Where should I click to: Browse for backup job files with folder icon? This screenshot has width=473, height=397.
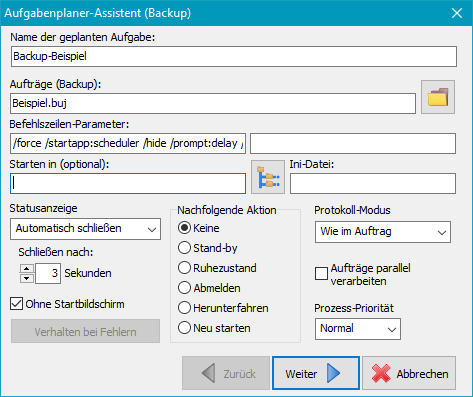(x=438, y=97)
